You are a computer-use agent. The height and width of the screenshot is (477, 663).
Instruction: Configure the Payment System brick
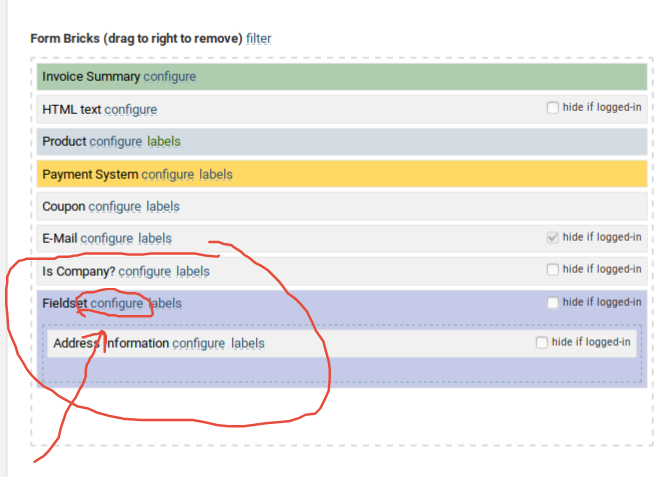point(167,174)
